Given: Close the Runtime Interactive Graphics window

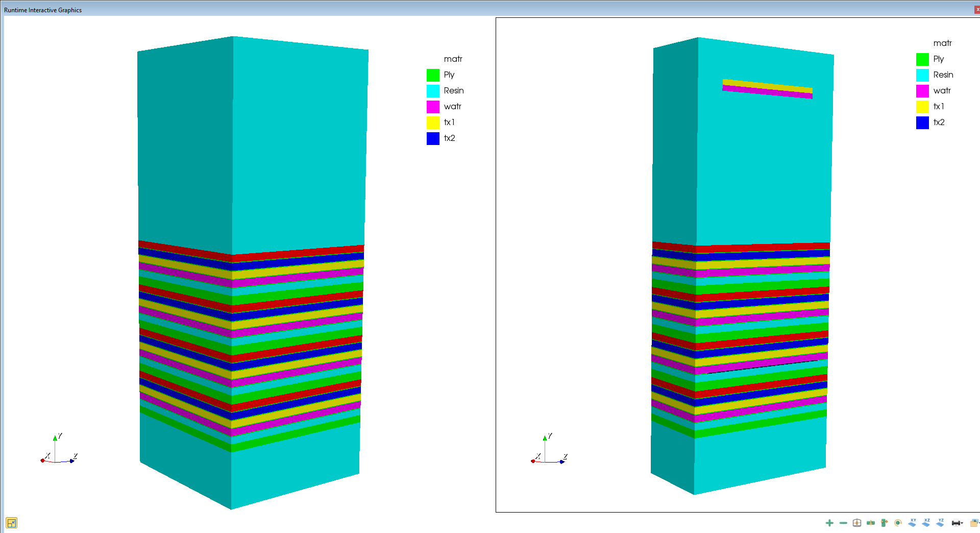Looking at the screenshot, I should (977, 10).
